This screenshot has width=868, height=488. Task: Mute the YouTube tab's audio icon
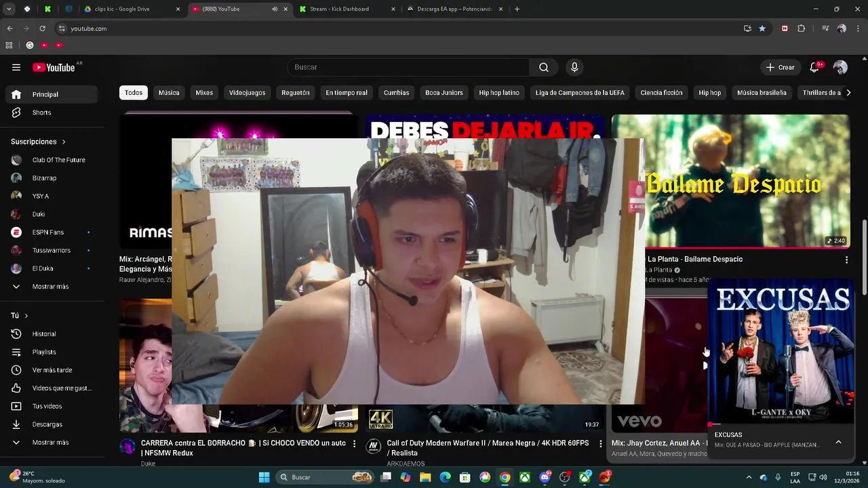pos(275,9)
